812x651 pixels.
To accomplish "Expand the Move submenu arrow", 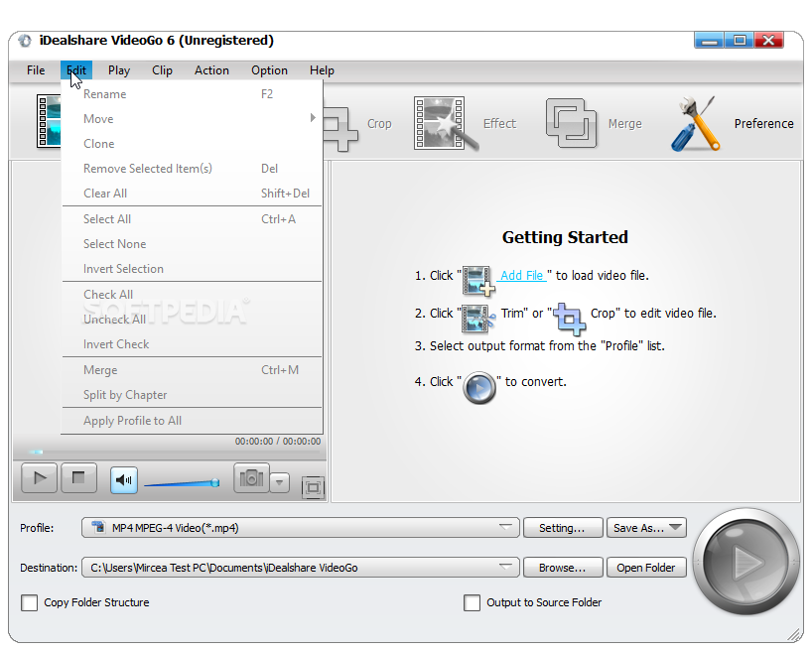I will 313,118.
